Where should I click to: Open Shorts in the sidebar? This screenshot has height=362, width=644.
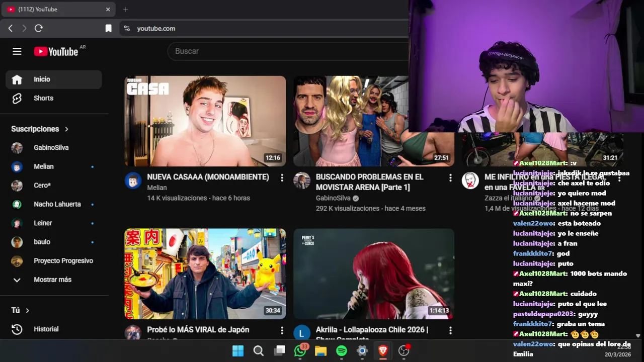[x=54, y=98]
